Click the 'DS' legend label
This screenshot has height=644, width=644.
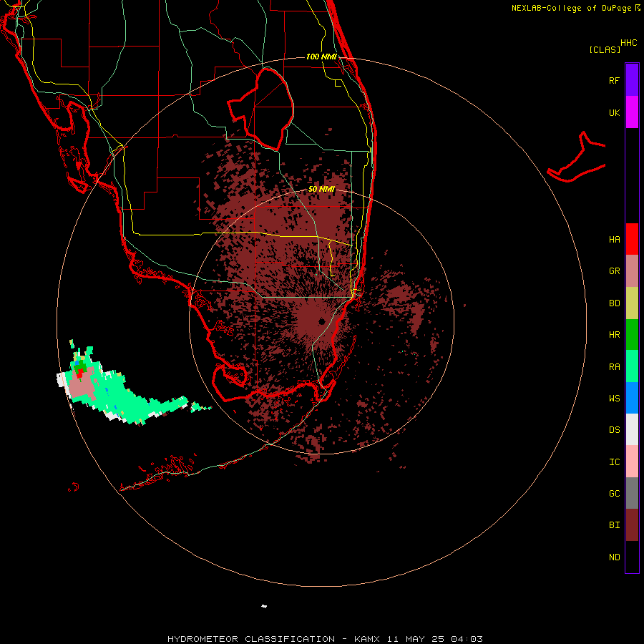[x=614, y=430]
